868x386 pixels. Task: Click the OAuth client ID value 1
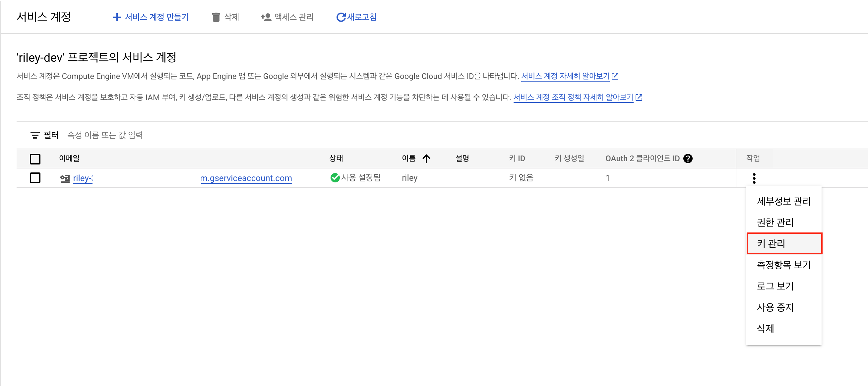pos(607,178)
